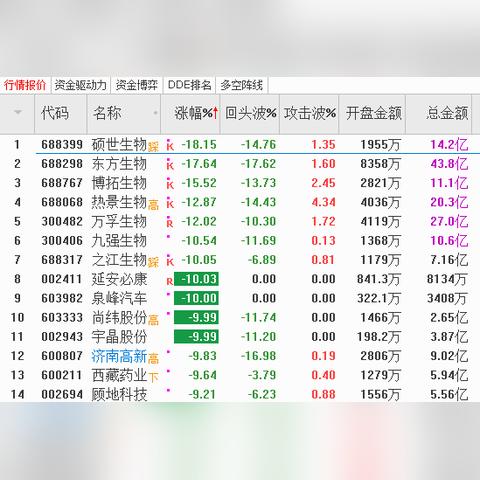Sort by the 代码 column header
Viewport: 480px width, 480px height.
[55, 113]
